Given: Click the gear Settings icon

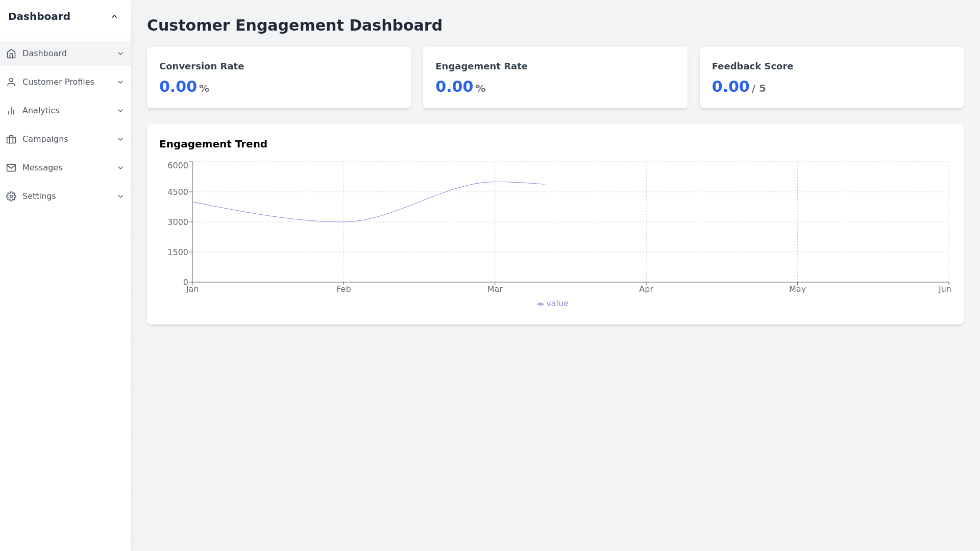Looking at the screenshot, I should [x=11, y=196].
